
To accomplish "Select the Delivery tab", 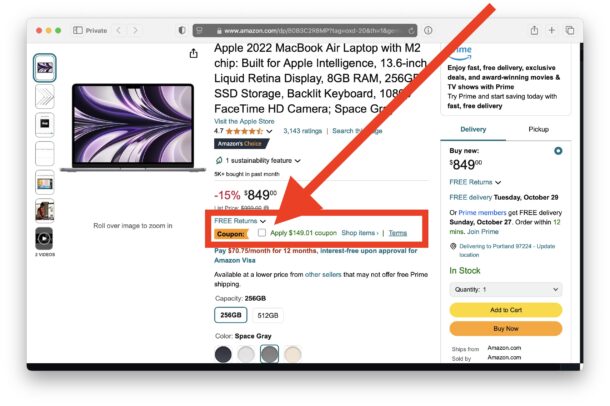I will 473,129.
